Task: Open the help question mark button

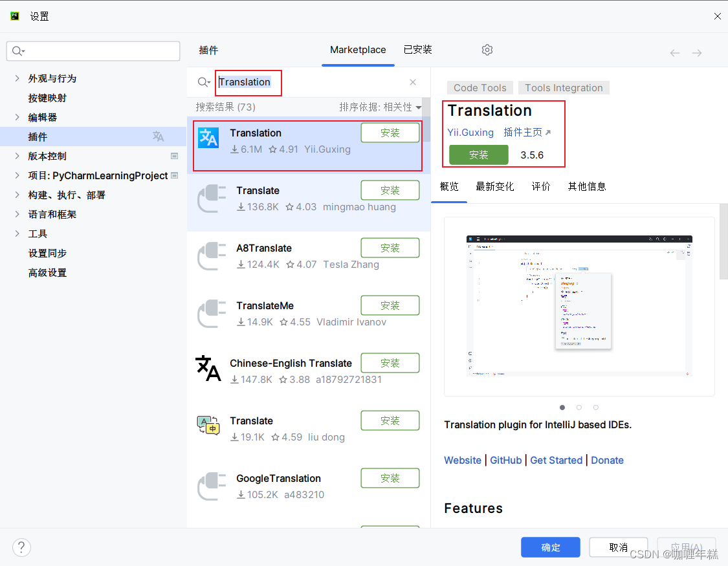Action: point(21,547)
